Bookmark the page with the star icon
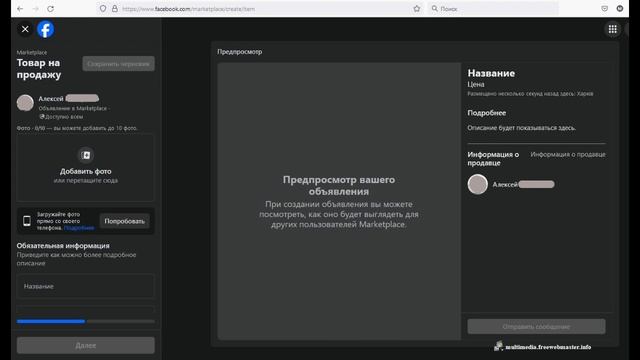 (x=416, y=9)
